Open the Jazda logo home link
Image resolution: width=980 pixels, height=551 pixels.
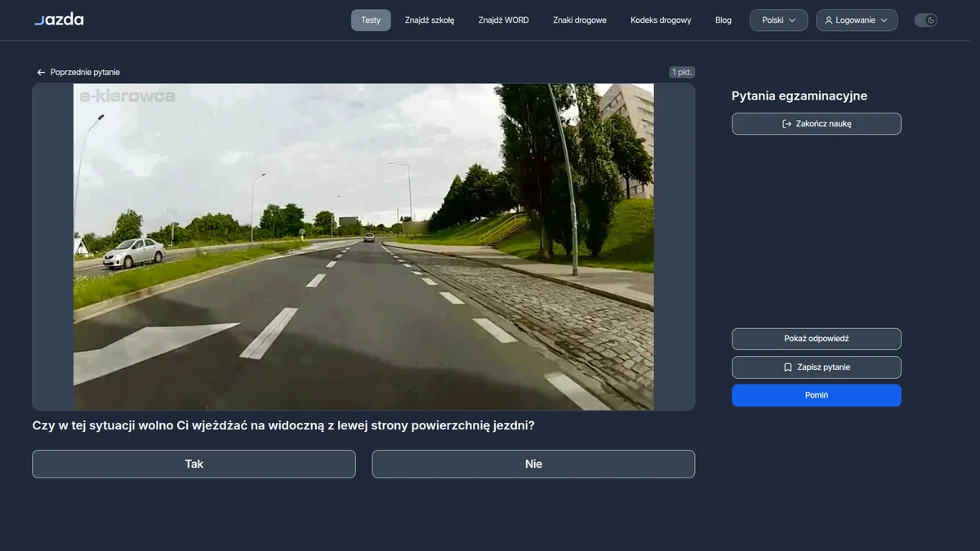[x=59, y=20]
